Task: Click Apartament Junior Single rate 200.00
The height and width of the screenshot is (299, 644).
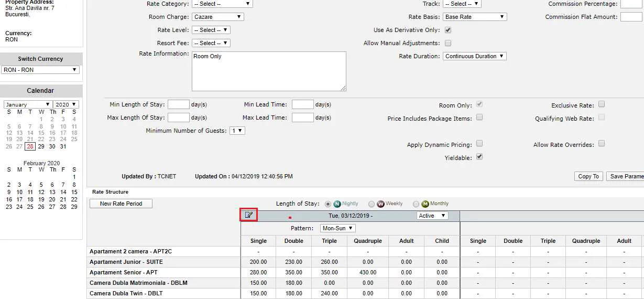Action: coord(258,262)
